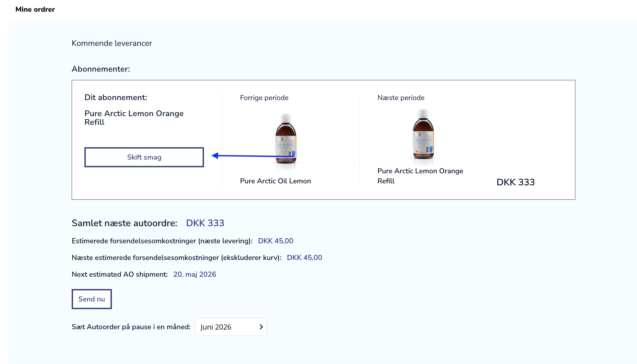Click Sæt Autoorder på pause i en måned label

[131, 327]
